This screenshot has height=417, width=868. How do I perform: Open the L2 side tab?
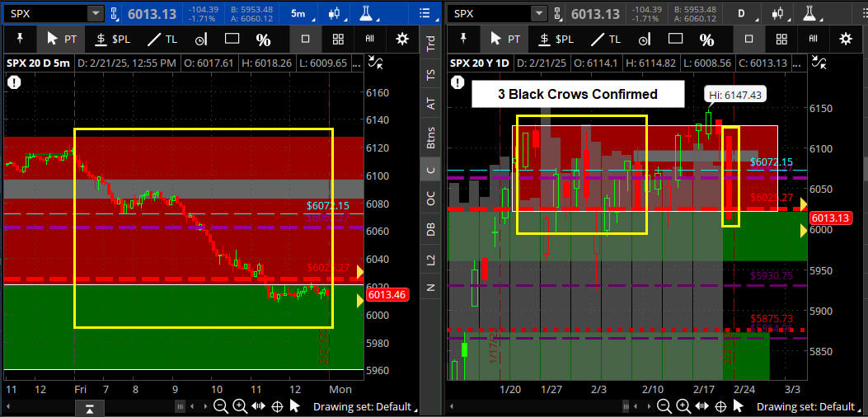click(x=430, y=260)
